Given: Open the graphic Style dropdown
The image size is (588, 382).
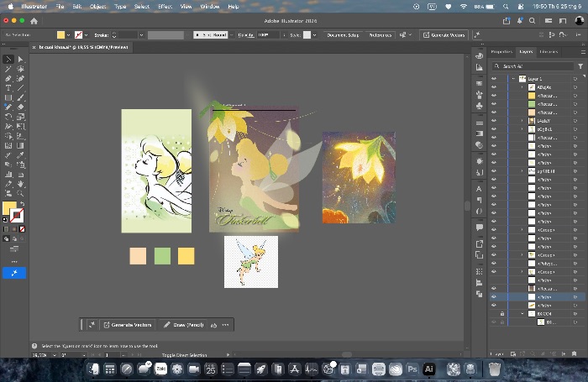Looking at the screenshot, I should 314,35.
